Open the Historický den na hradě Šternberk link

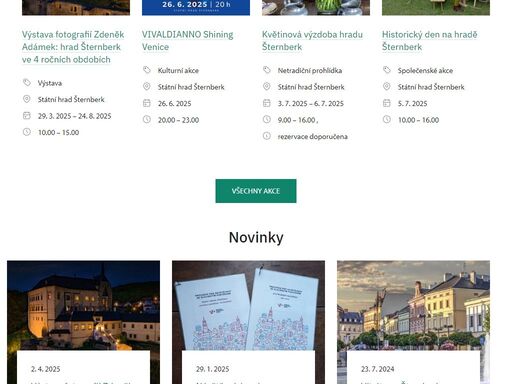430,41
